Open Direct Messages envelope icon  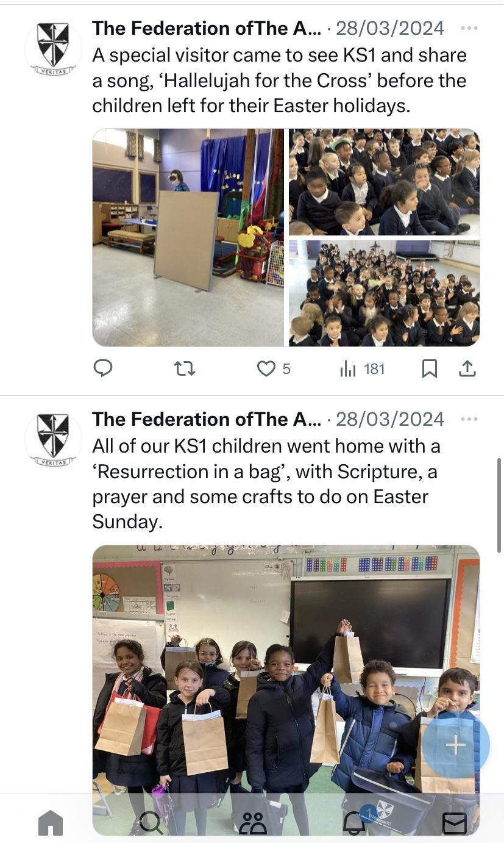click(454, 823)
